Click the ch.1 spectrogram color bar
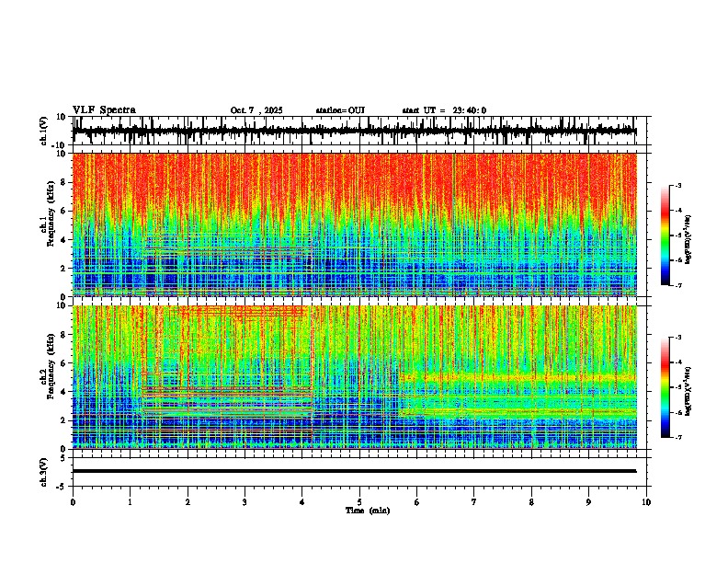 tap(665, 236)
